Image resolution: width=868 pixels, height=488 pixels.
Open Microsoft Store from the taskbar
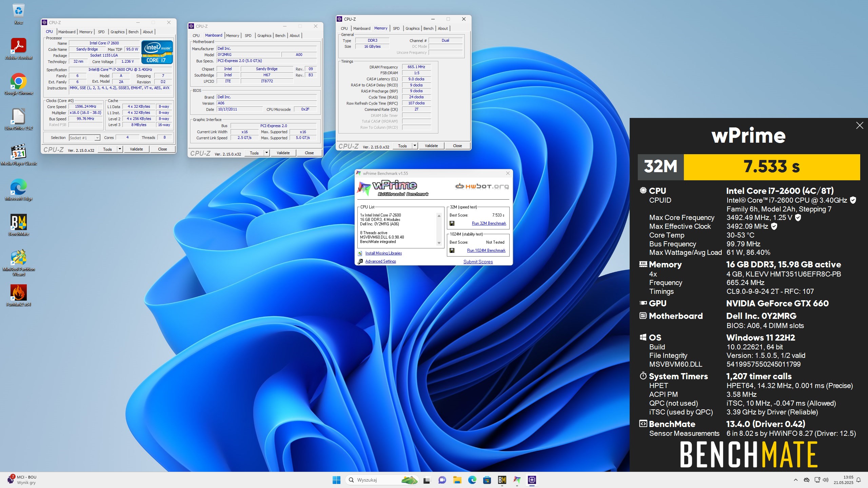tap(487, 480)
